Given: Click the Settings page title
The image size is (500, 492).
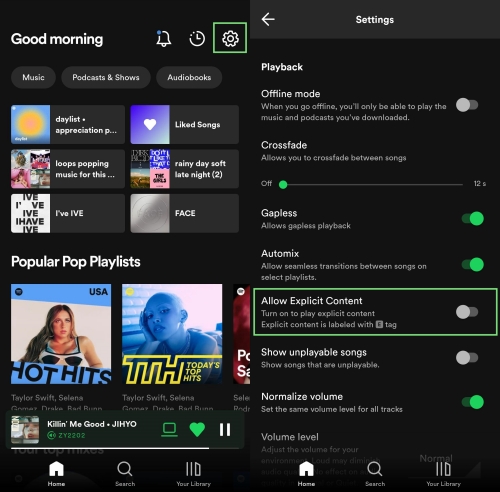Looking at the screenshot, I should (375, 20).
